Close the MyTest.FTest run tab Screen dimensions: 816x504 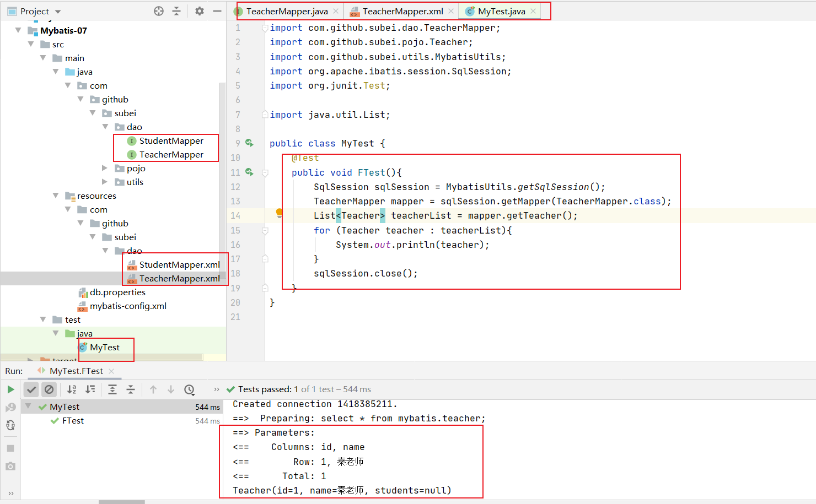(x=111, y=371)
